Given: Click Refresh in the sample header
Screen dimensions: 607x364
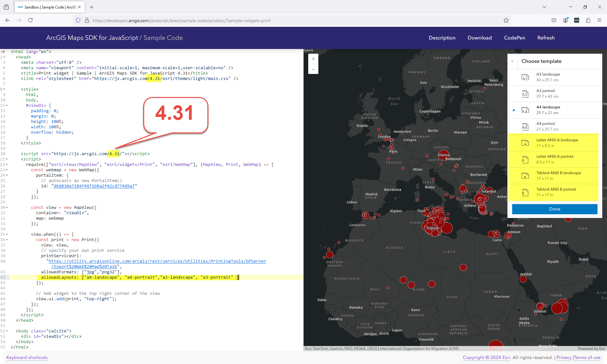Looking at the screenshot, I should pos(546,38).
